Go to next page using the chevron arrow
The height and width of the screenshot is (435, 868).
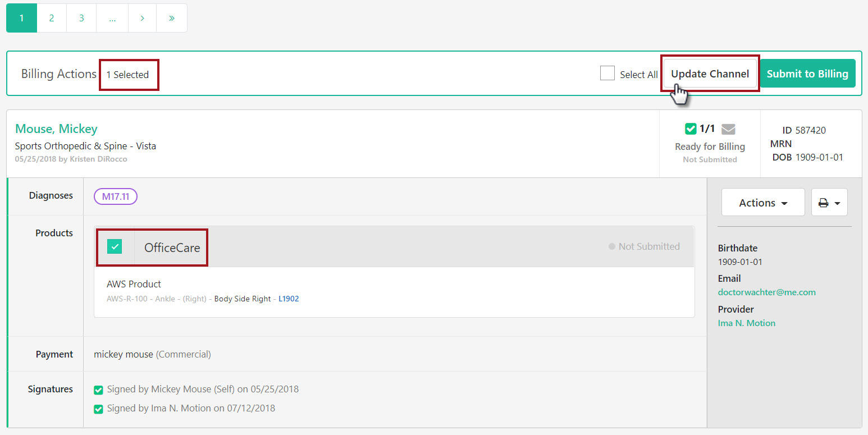tap(141, 17)
